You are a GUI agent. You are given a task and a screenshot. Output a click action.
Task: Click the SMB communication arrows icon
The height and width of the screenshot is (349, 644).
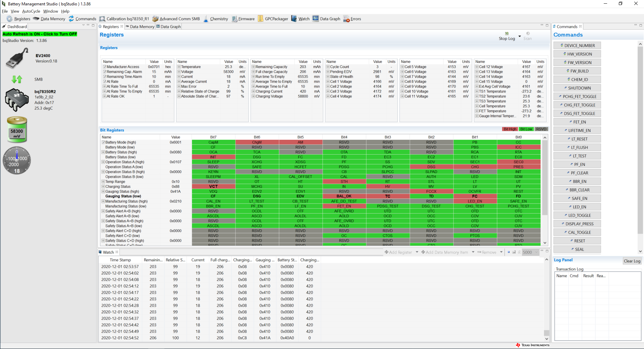(x=17, y=79)
